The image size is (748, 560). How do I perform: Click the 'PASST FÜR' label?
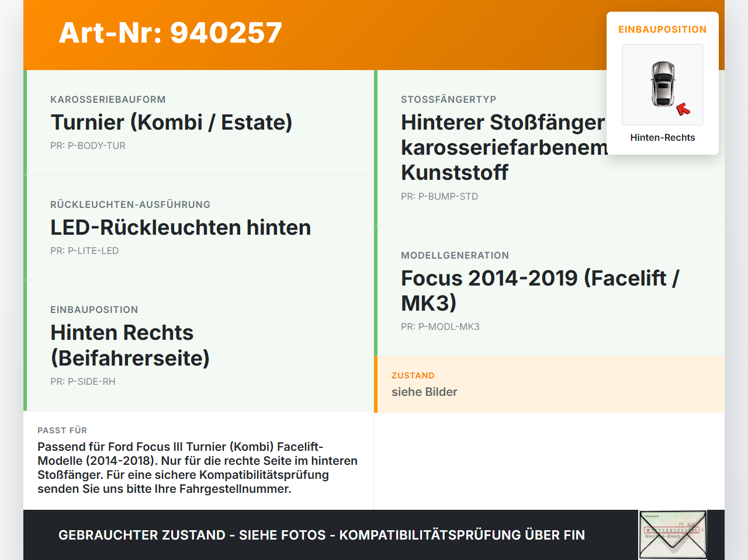(x=62, y=430)
